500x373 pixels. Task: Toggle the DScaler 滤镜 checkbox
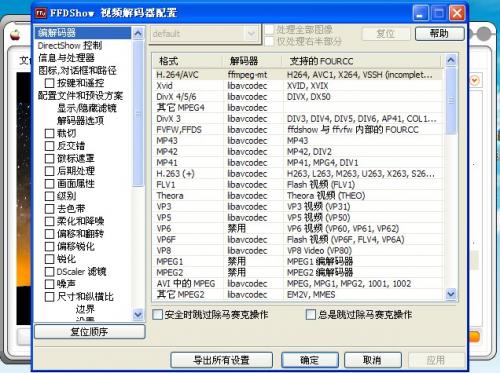tap(49, 272)
